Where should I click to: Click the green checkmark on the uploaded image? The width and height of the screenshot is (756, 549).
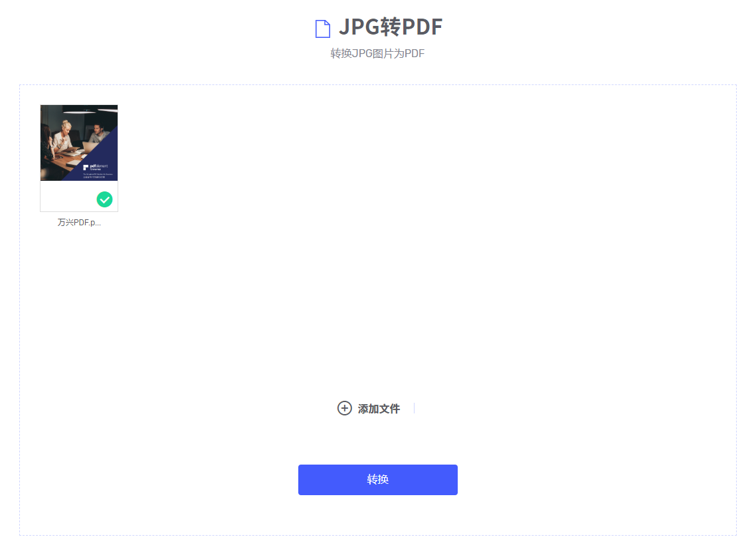(x=105, y=198)
